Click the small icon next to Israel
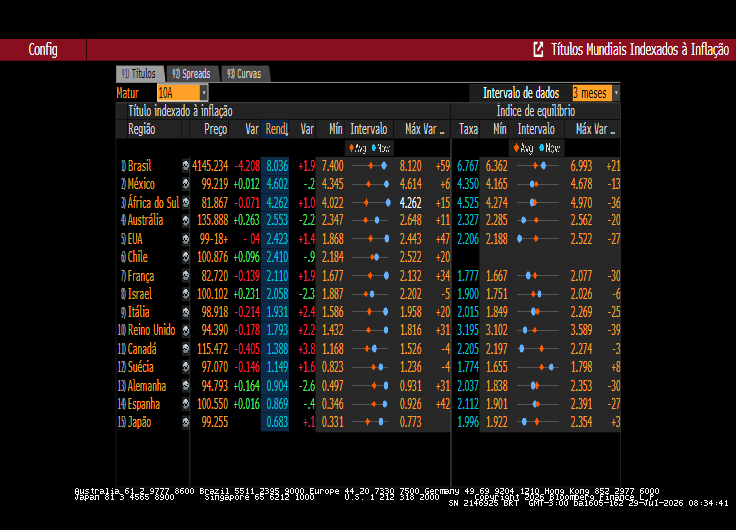 coord(186,294)
